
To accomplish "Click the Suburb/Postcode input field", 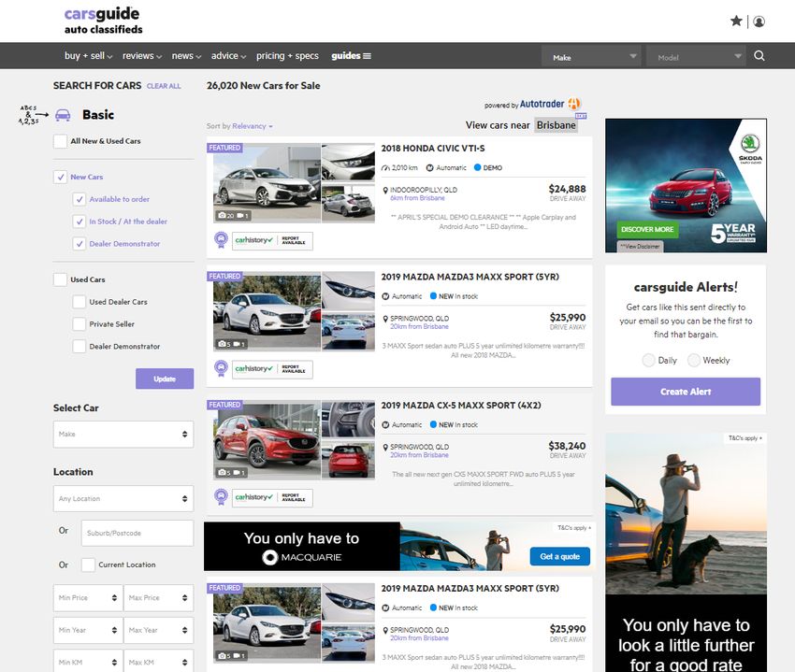I will 137,533.
